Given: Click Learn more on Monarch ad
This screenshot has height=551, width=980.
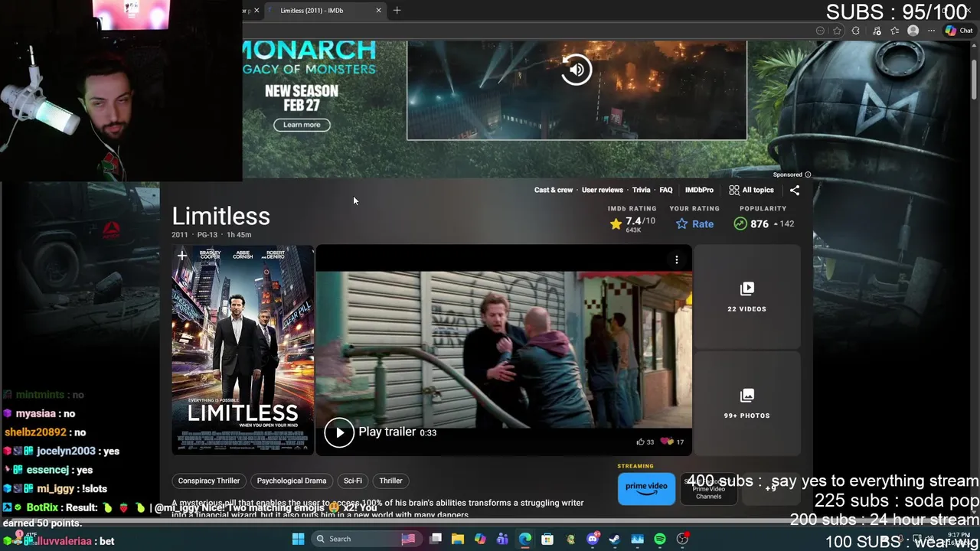Looking at the screenshot, I should [x=302, y=125].
